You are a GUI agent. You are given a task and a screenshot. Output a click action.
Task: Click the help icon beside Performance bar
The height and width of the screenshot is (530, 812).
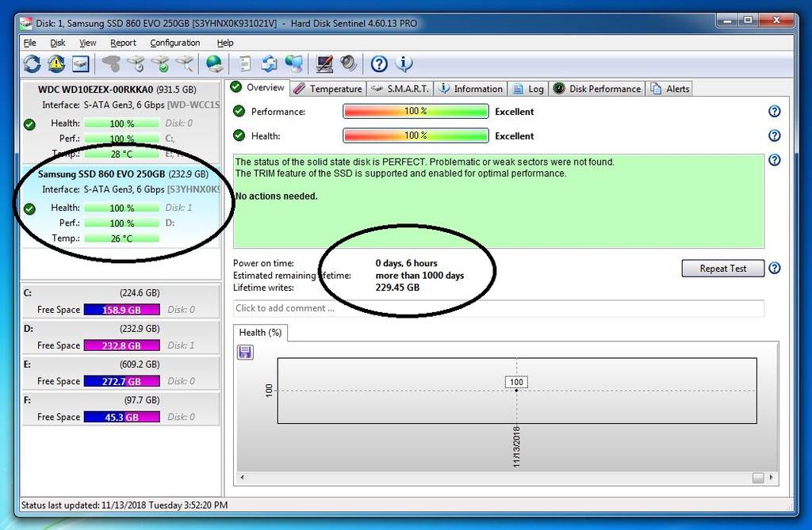[x=774, y=111]
